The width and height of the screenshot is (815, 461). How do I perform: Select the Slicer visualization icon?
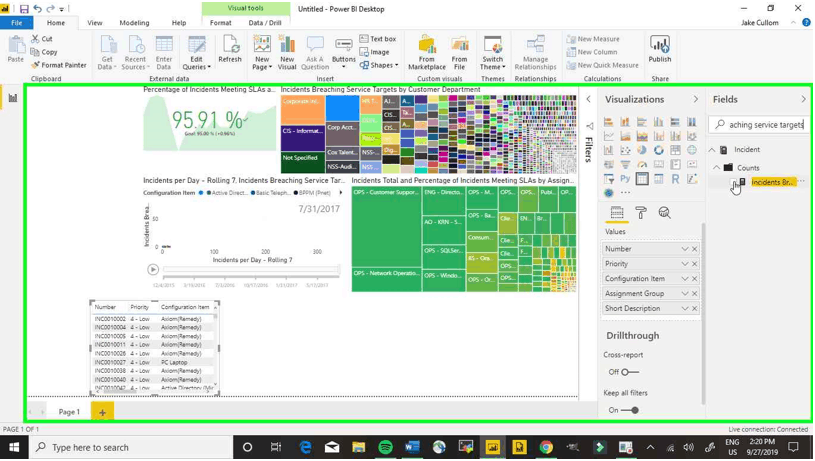point(608,179)
